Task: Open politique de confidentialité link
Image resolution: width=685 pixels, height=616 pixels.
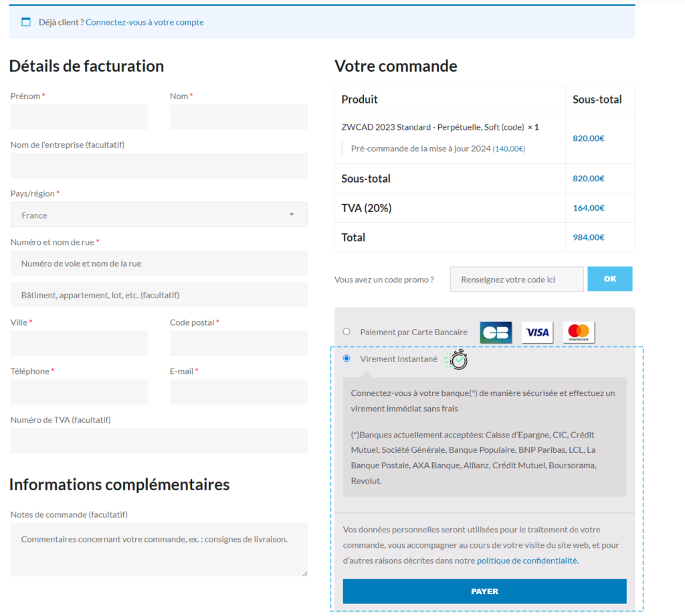Action: click(526, 560)
